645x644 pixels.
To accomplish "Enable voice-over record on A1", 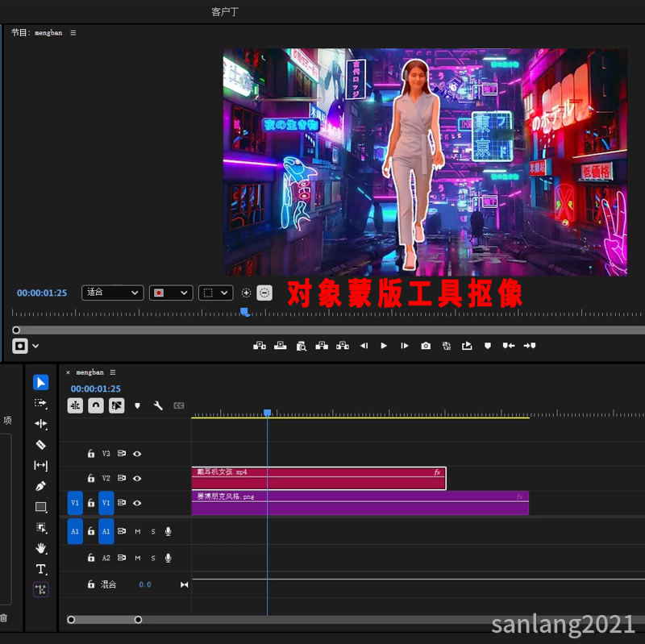I will coord(169,531).
